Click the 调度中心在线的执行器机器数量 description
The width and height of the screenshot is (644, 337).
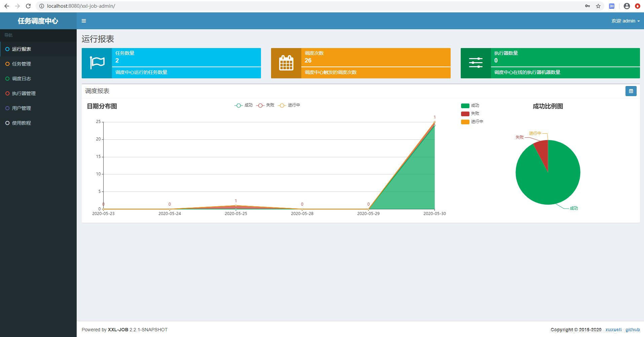point(527,72)
